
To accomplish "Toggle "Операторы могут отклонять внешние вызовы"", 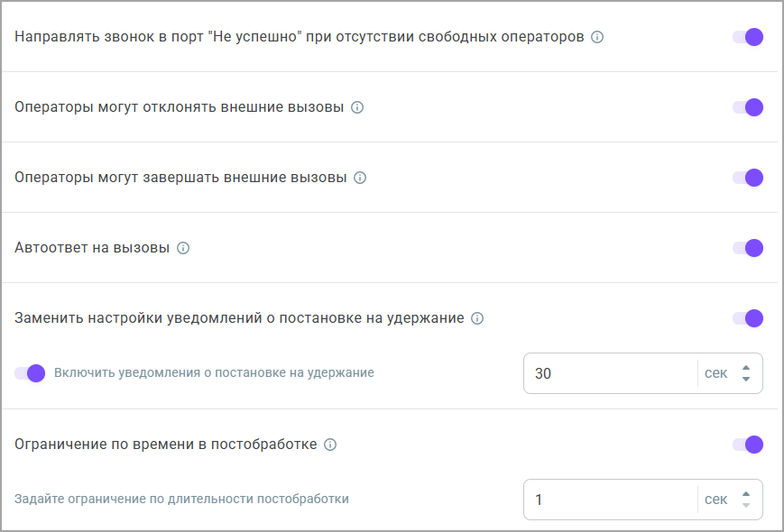I will (x=746, y=107).
